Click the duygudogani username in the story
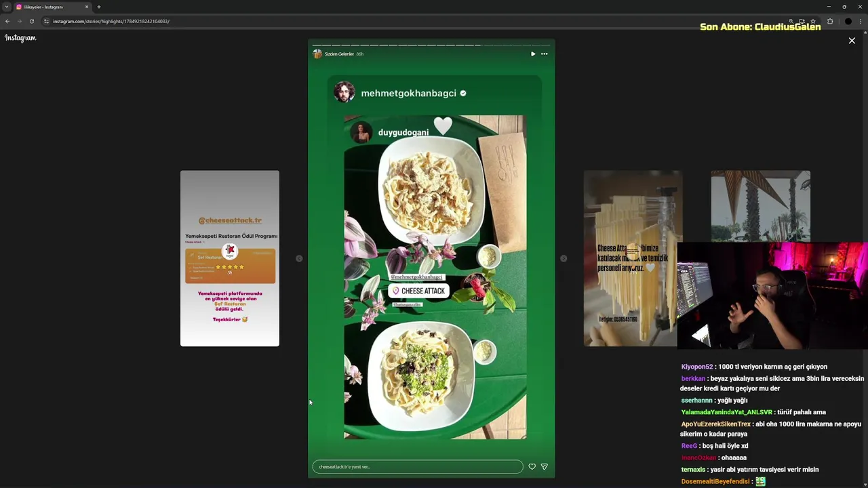Screen dimensions: 868x488 pyautogui.click(x=403, y=132)
